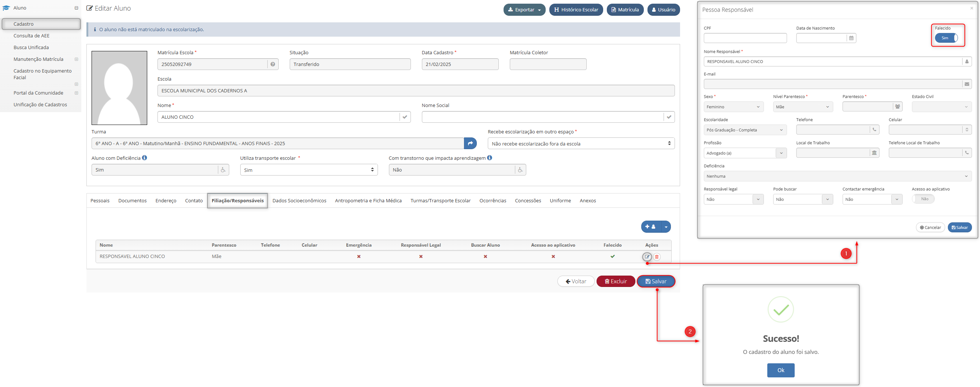Open the Exportar dropdown button
The width and height of the screenshot is (980, 387).
pyautogui.click(x=524, y=10)
